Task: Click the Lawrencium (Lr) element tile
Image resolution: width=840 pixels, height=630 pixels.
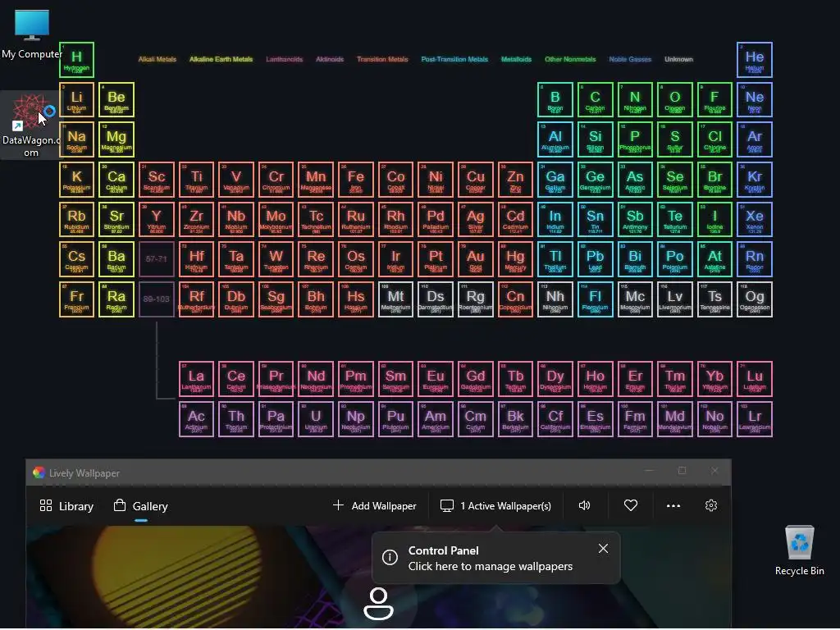Action: pyautogui.click(x=755, y=419)
